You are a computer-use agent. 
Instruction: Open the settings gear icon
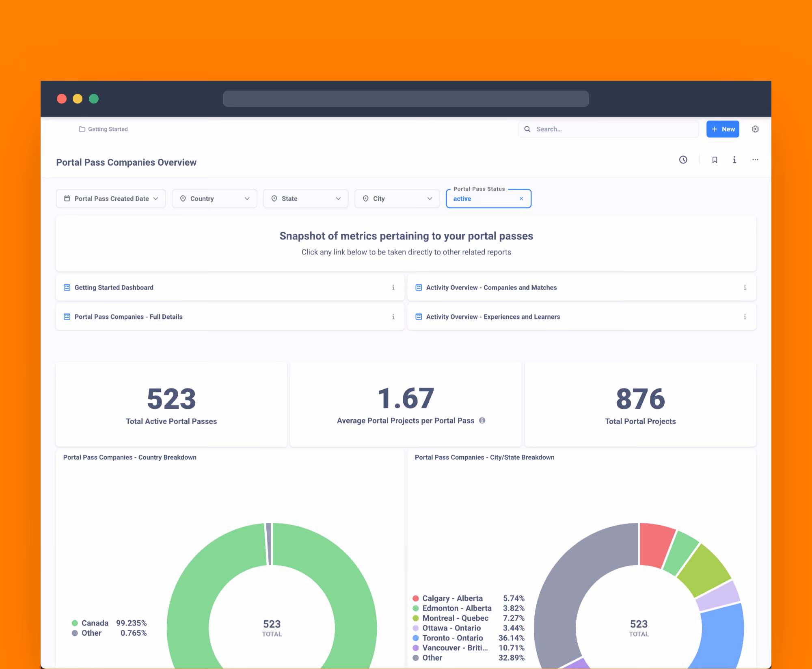pyautogui.click(x=755, y=129)
